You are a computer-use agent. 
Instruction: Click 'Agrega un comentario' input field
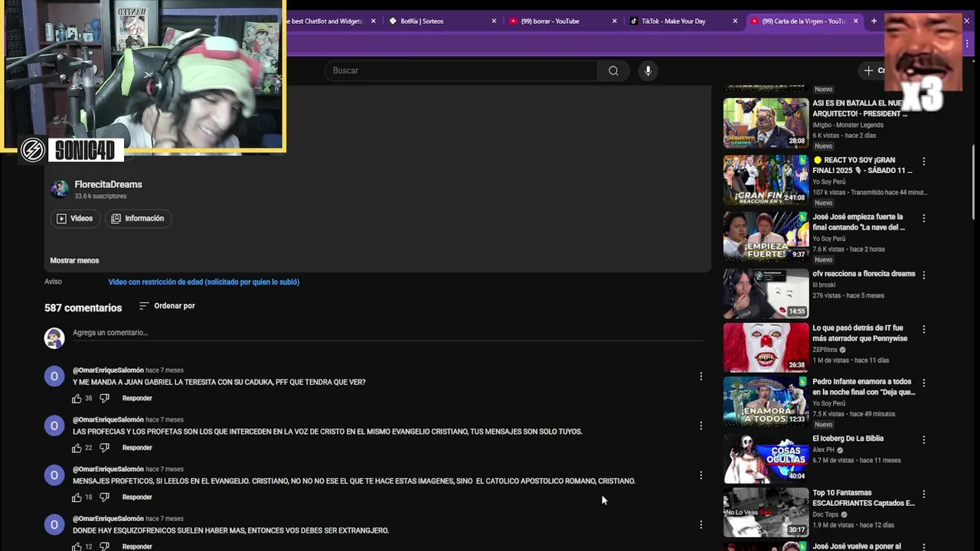[x=387, y=333]
